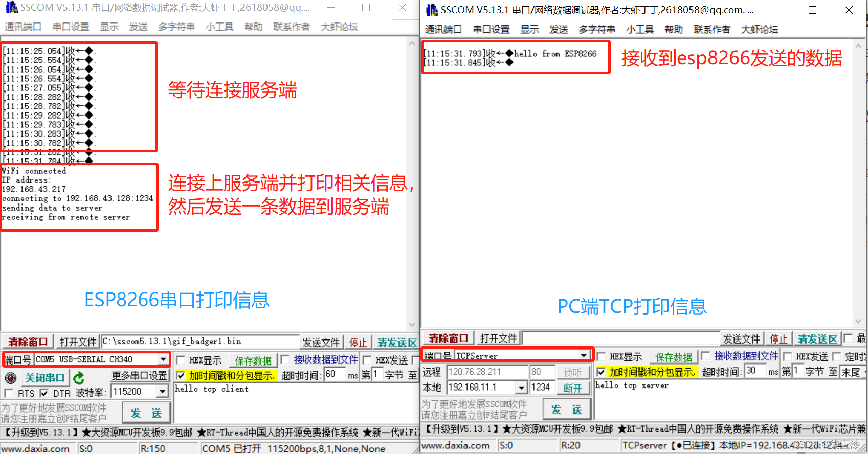The image size is (868, 454).
Task: Click the timeout field showing 30
Action: 755,371
